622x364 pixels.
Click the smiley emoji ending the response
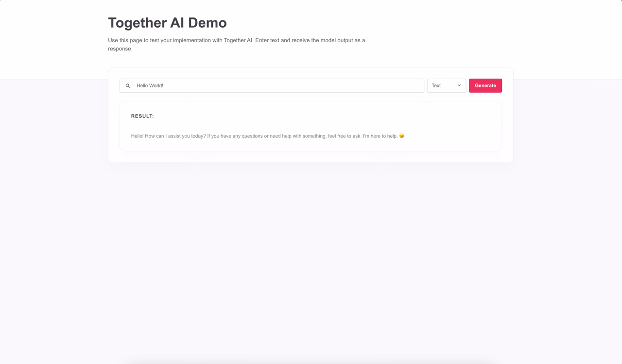point(402,136)
